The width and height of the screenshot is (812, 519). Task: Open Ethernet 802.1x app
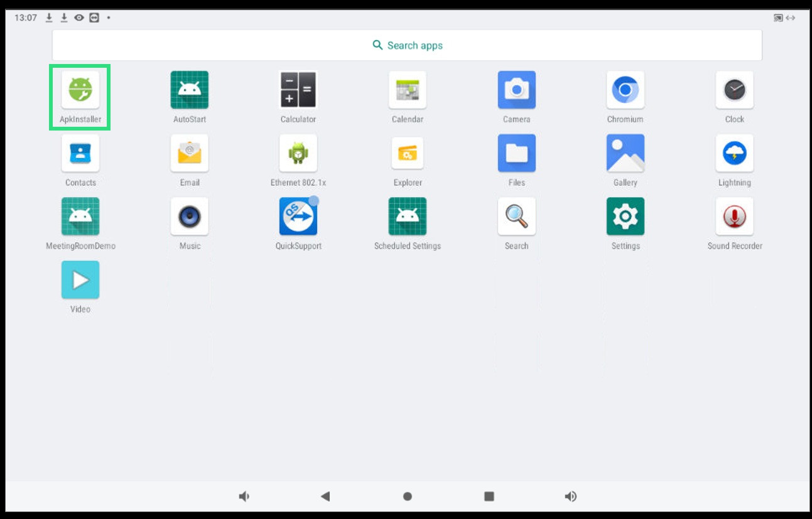[x=298, y=153]
